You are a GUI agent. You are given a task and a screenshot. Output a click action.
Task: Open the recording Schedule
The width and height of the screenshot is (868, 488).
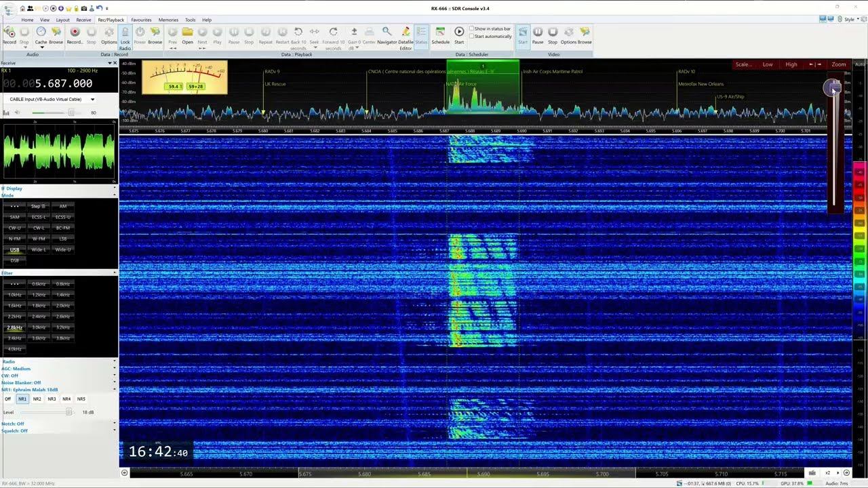pos(440,35)
